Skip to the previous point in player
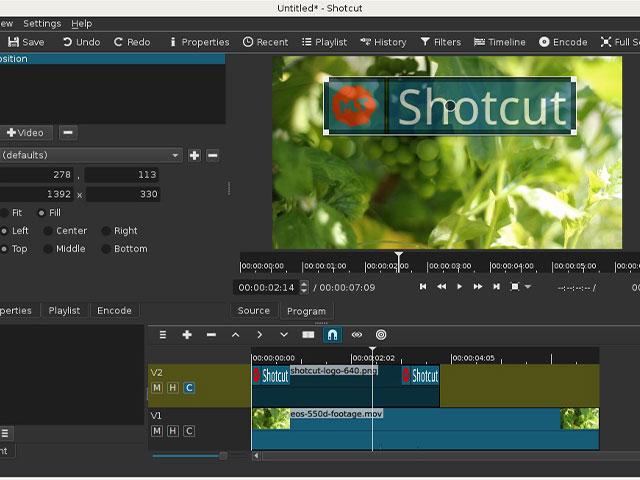This screenshot has height=480, width=640. tap(423, 287)
